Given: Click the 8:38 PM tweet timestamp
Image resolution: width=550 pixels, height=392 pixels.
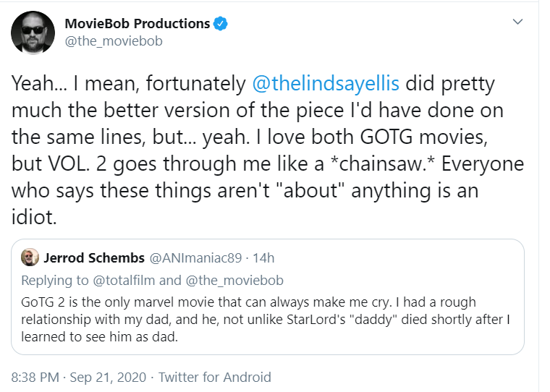Looking at the screenshot, I should (35, 378).
